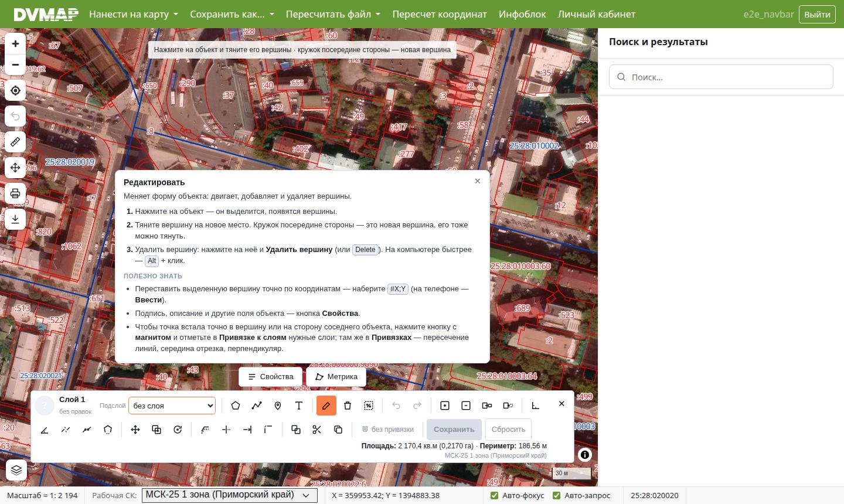Click the Свойства button
Image resolution: width=844 pixels, height=504 pixels.
[x=271, y=377]
